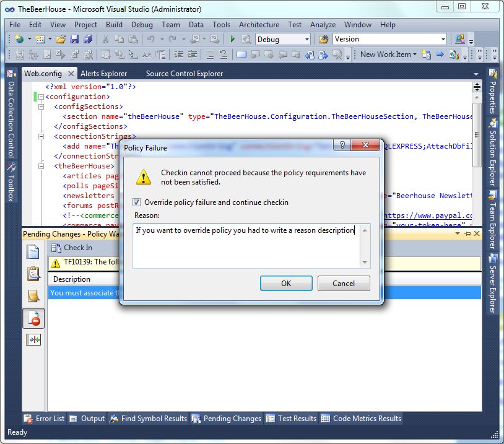
Task: Open the Policy Warnings channel icon
Action: pos(33,318)
